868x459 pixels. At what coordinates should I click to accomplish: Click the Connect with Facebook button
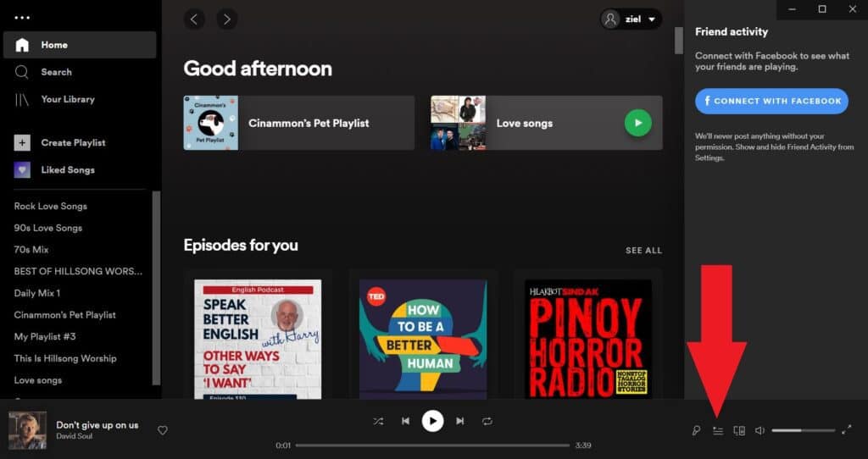pyautogui.click(x=771, y=101)
